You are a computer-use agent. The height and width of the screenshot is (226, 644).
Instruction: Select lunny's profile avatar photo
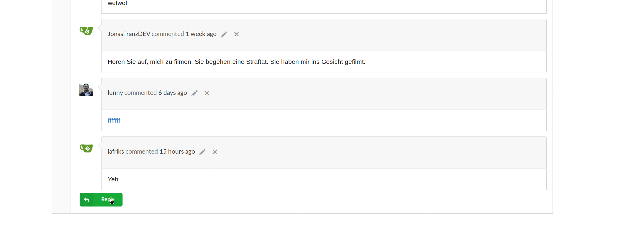[x=86, y=90]
